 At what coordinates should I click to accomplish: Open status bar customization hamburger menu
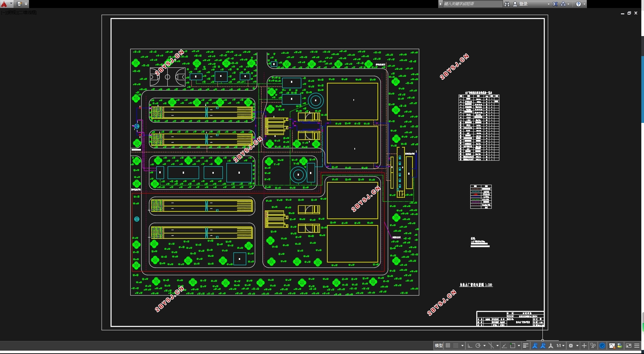coord(637,346)
